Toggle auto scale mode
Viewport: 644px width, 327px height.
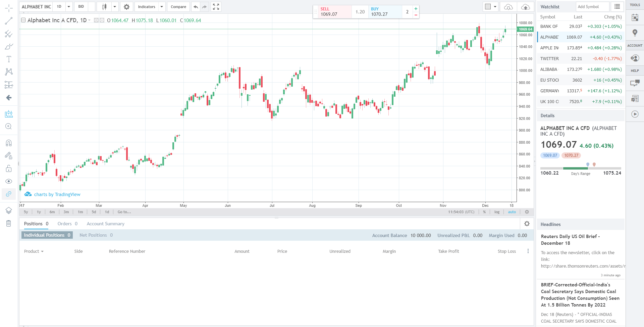(512, 212)
